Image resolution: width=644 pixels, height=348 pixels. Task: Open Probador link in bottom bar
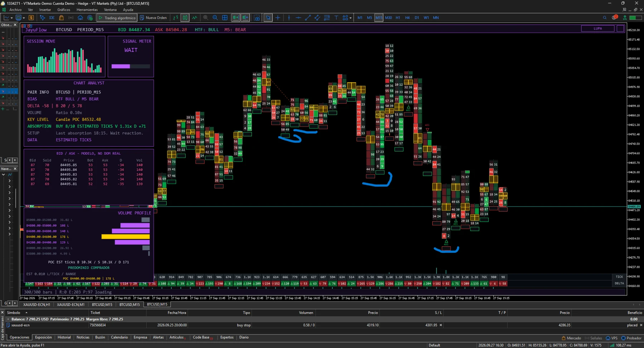(x=631, y=338)
